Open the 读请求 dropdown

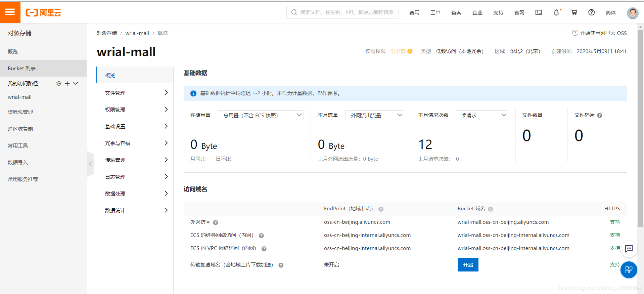click(482, 115)
